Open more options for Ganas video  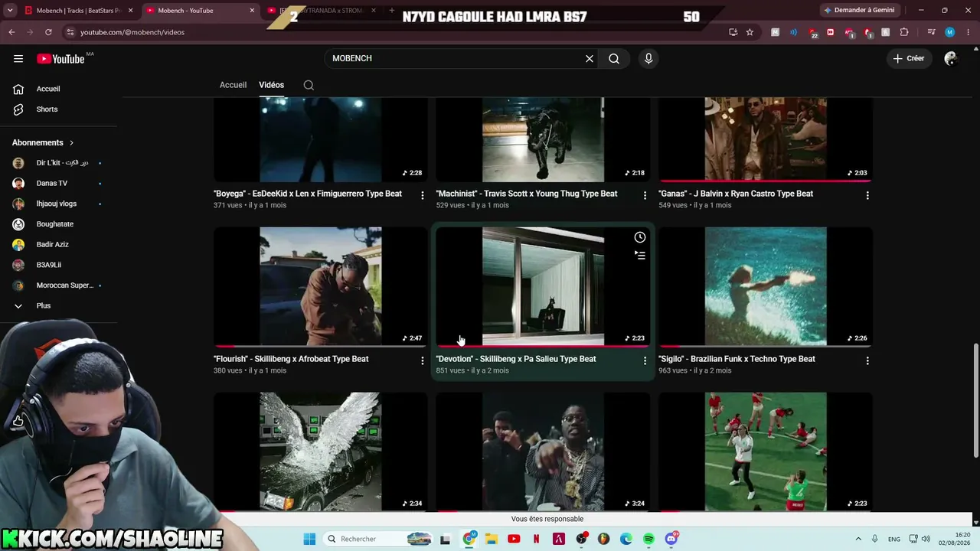pos(867,195)
